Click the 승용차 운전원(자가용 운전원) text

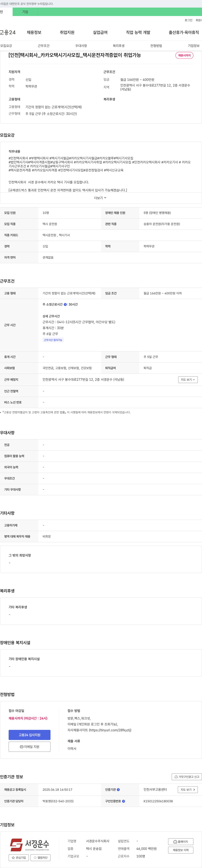tap(162, 224)
